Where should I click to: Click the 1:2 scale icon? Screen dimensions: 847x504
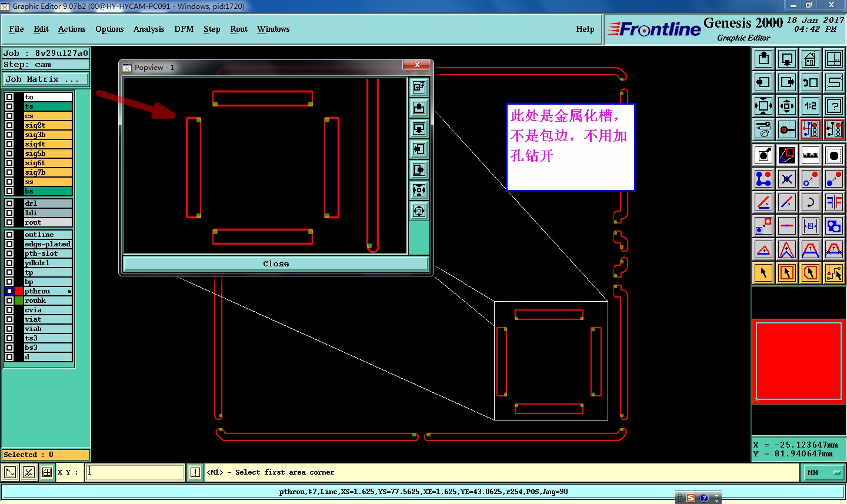[811, 106]
